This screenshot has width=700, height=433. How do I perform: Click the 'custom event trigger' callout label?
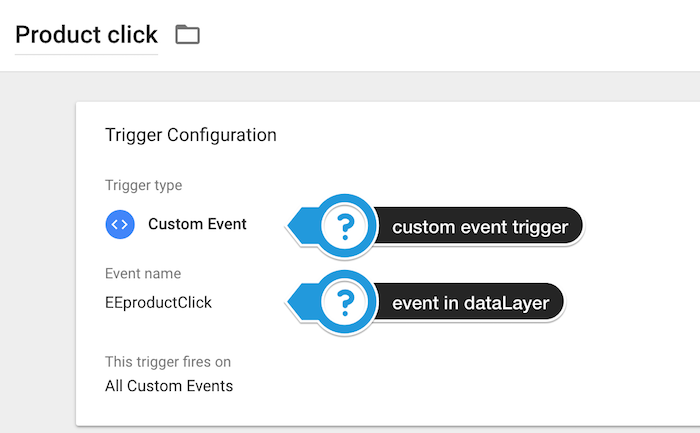480,227
